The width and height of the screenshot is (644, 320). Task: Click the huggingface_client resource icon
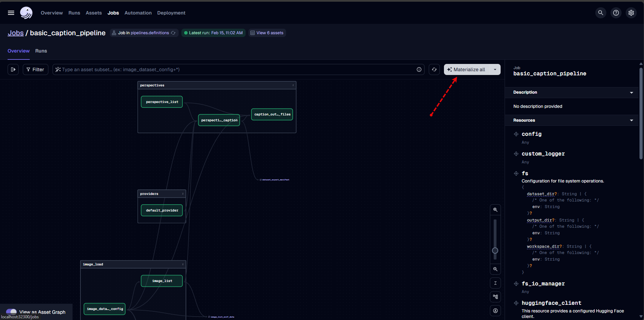point(516,303)
